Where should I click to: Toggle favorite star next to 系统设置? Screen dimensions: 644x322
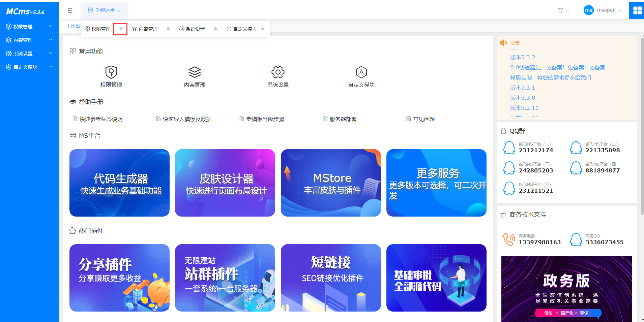point(215,29)
